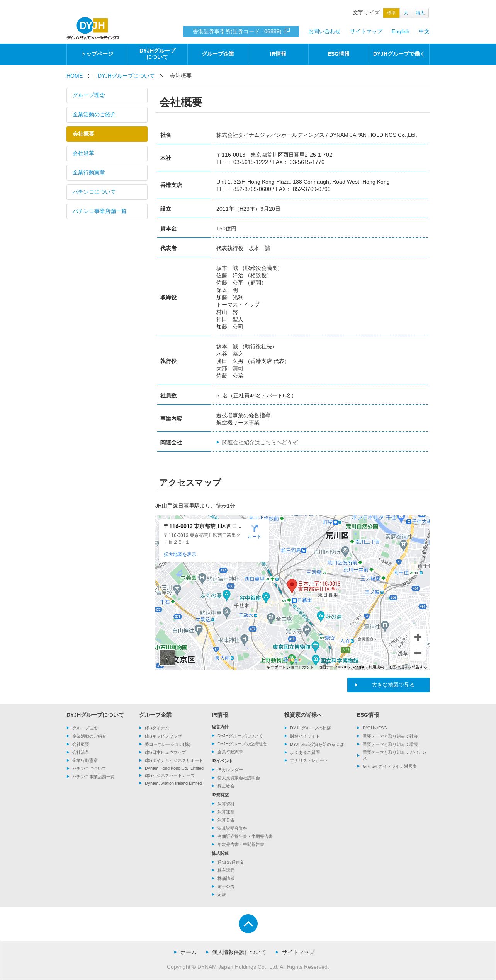Screen dimensions: 496x980
Task: Switch the site to English
Action: click(x=400, y=31)
